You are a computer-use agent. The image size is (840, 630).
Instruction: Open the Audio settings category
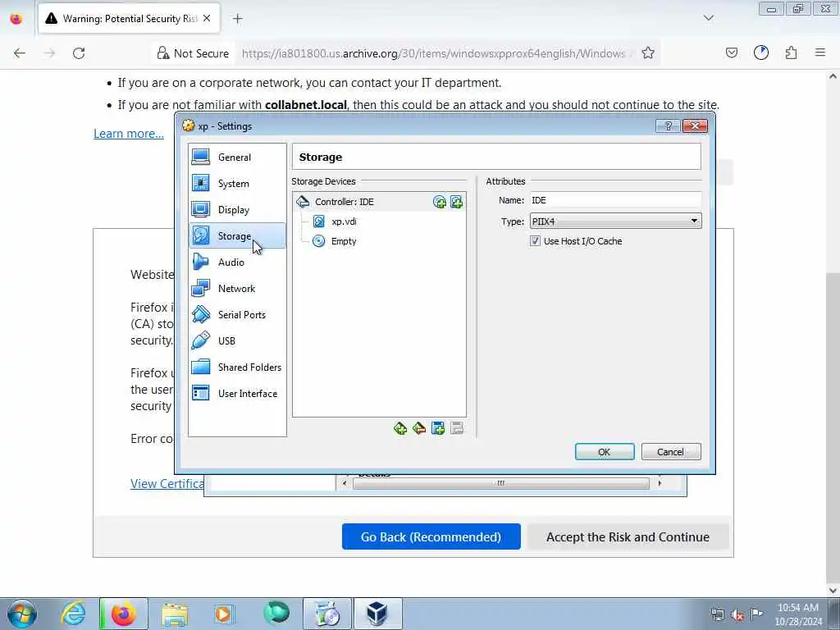coord(237,262)
